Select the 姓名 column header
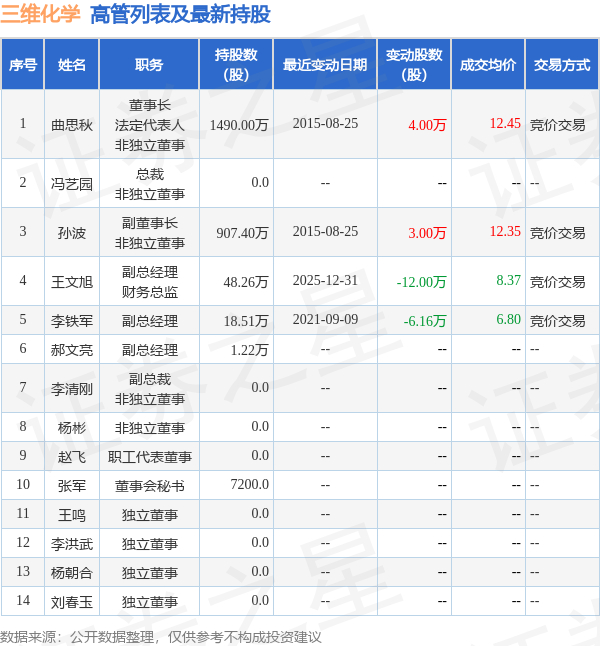This screenshot has height=646, width=600. [72, 65]
